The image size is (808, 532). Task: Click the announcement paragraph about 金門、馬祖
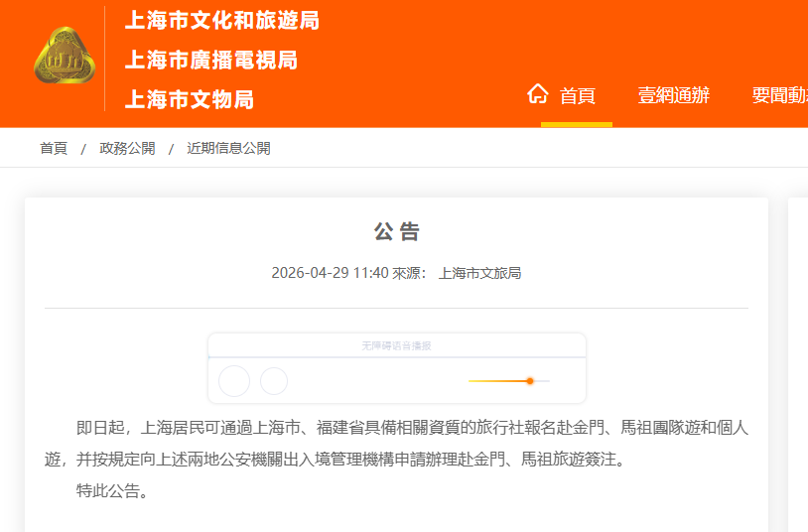(397, 444)
